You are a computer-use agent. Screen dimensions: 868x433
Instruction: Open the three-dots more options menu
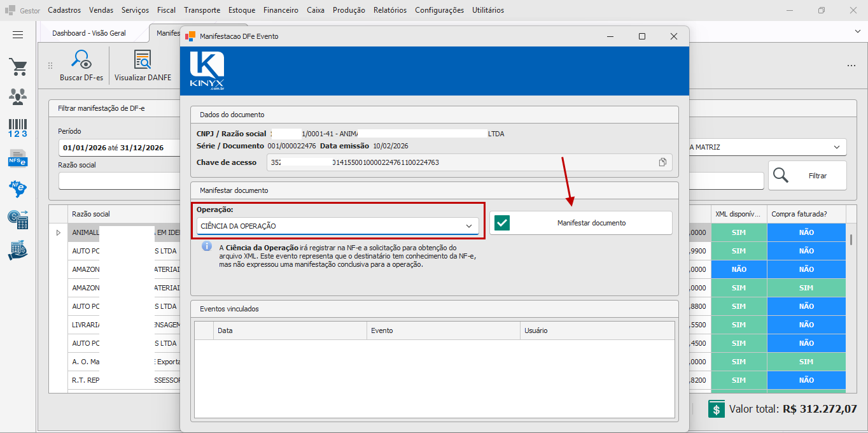(851, 66)
